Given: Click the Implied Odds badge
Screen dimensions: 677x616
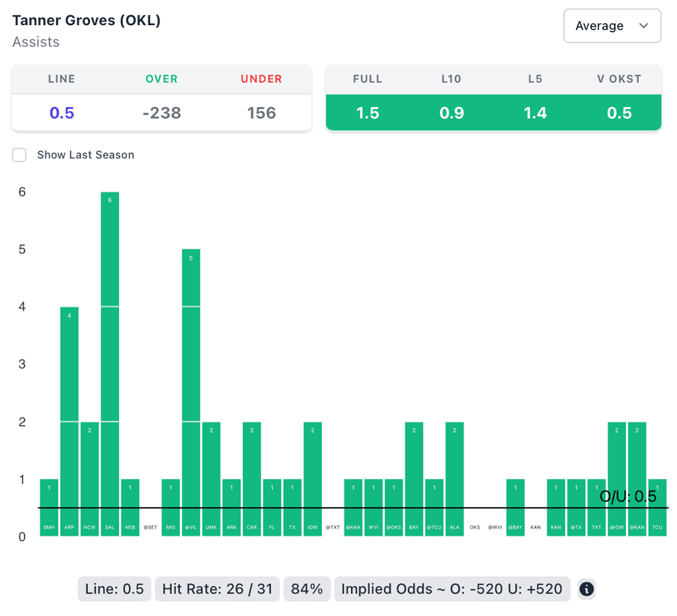Looking at the screenshot, I should point(452,589).
